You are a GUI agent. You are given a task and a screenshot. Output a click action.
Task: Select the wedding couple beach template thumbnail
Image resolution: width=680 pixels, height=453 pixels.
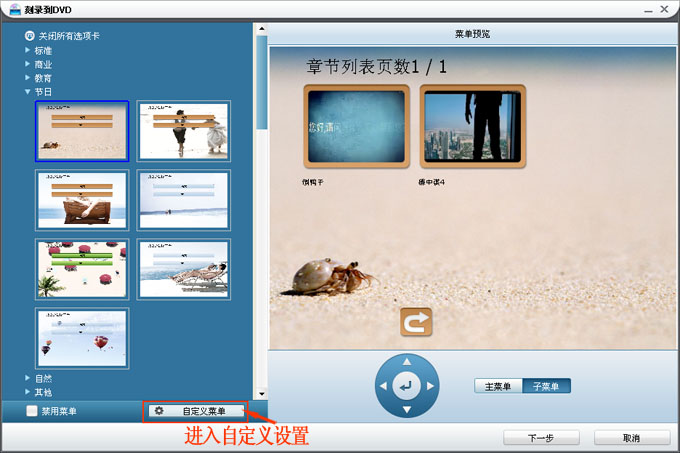coord(183,131)
